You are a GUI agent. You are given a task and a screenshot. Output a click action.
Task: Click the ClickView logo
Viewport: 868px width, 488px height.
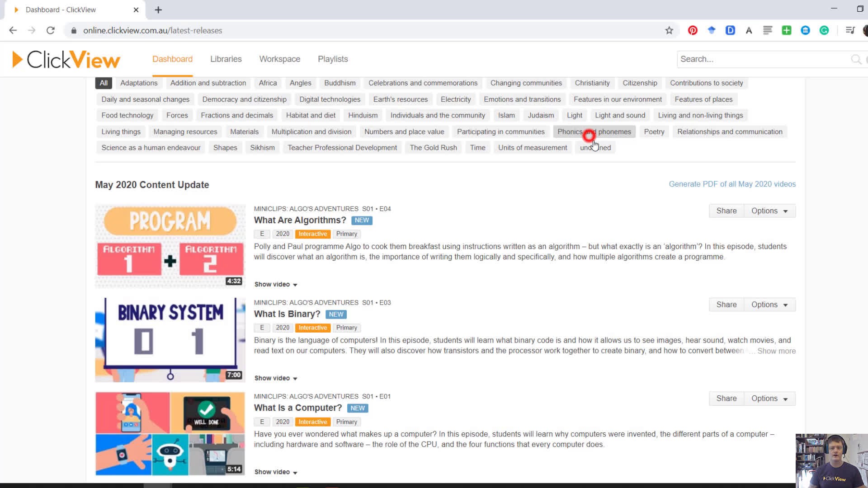pos(66,59)
